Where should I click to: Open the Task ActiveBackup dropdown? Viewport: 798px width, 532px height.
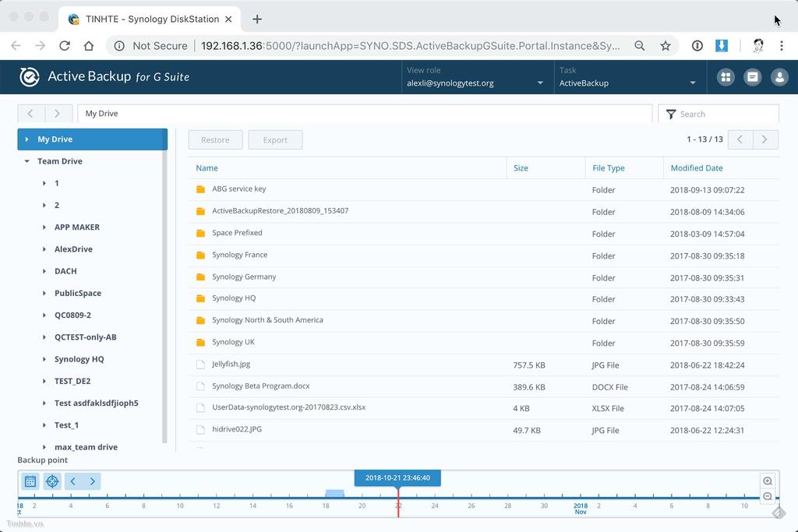pos(630,77)
